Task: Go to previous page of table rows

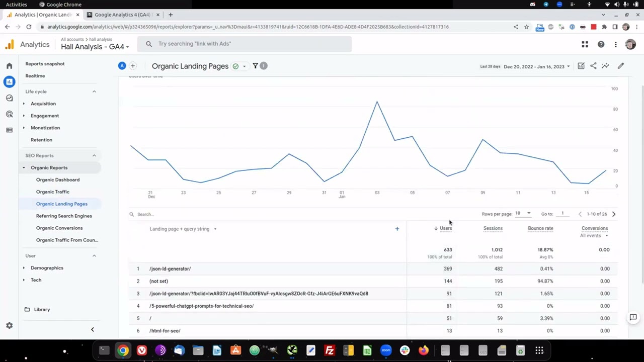Action: pyautogui.click(x=580, y=214)
